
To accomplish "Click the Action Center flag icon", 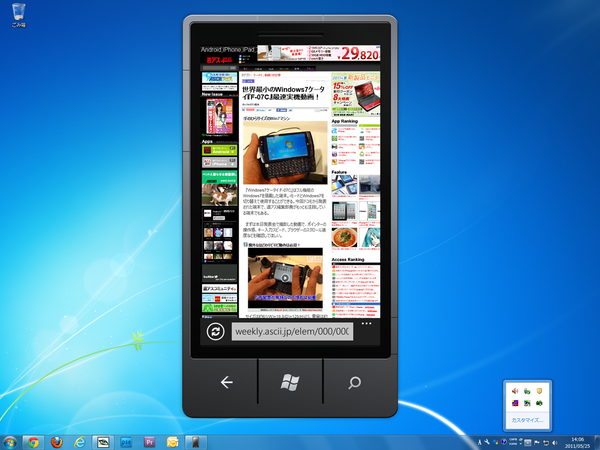I will pos(537,443).
